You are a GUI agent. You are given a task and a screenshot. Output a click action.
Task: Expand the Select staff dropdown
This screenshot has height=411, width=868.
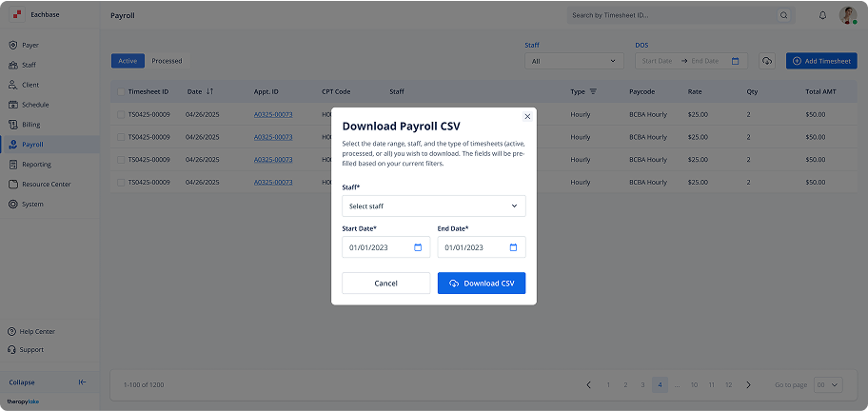pos(433,205)
